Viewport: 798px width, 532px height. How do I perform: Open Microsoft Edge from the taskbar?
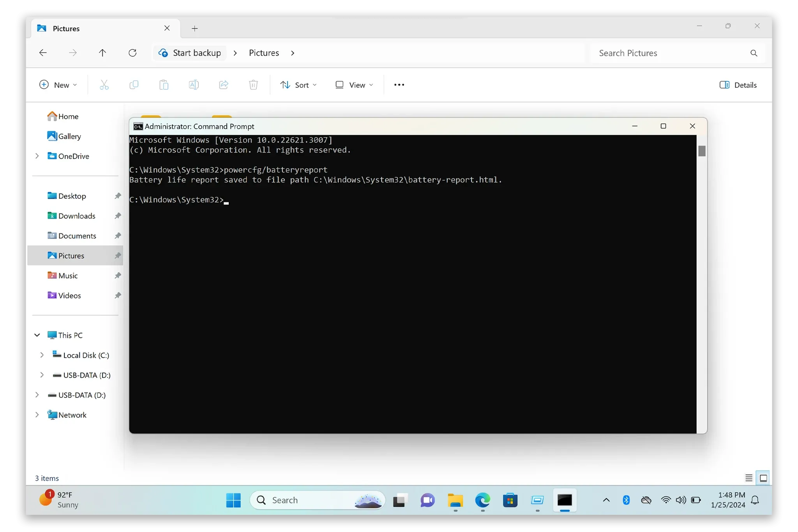click(x=482, y=500)
